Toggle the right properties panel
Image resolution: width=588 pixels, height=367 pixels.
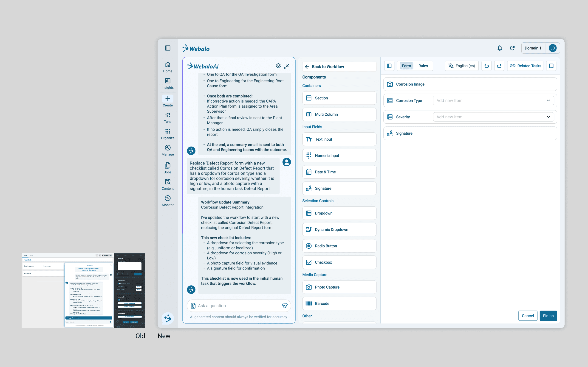[x=551, y=66]
